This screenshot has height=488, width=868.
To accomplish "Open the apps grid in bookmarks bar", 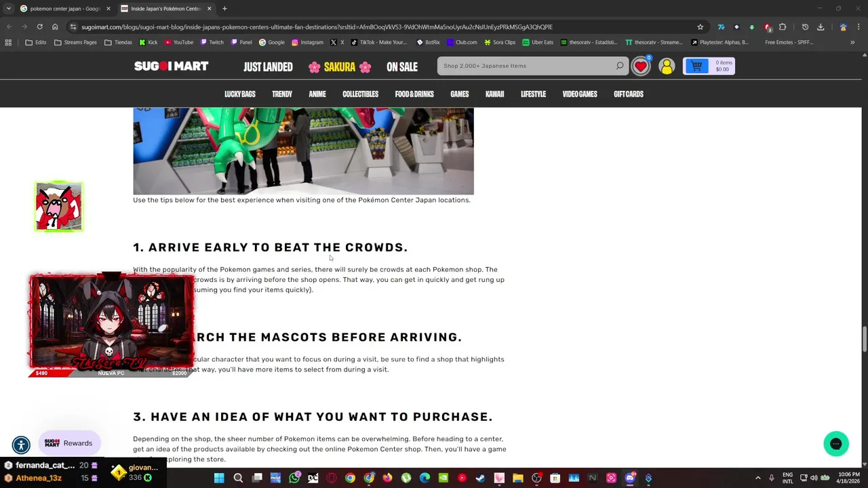I will [x=8, y=42].
